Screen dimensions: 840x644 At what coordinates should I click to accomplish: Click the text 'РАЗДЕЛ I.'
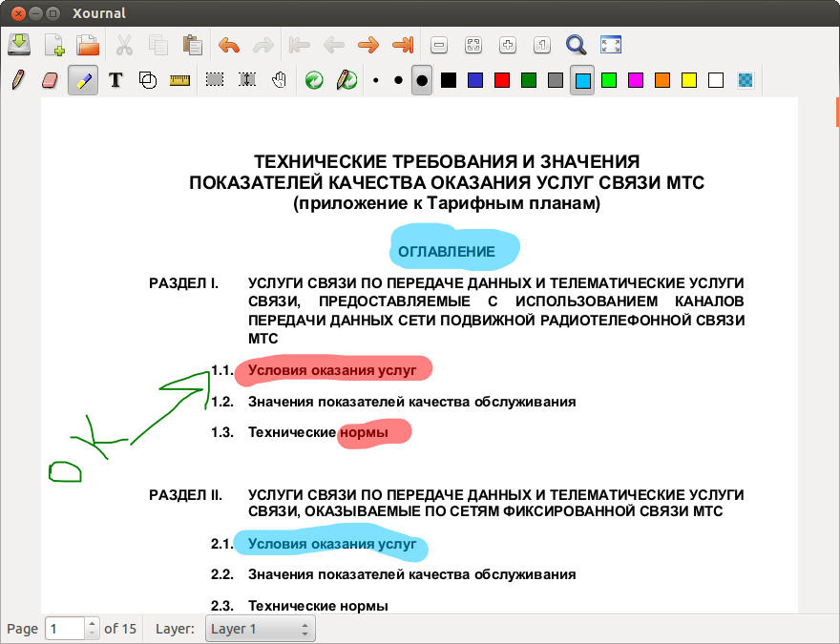[x=183, y=283]
